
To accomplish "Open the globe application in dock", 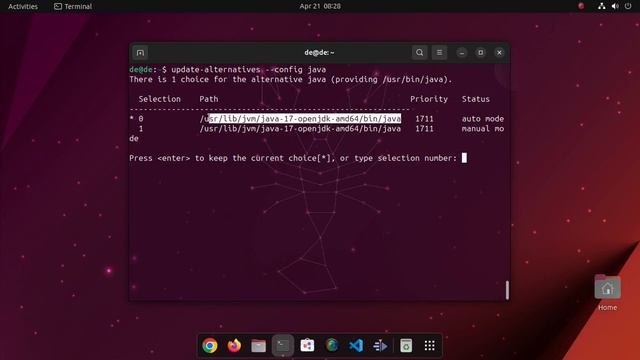I will 332,346.
